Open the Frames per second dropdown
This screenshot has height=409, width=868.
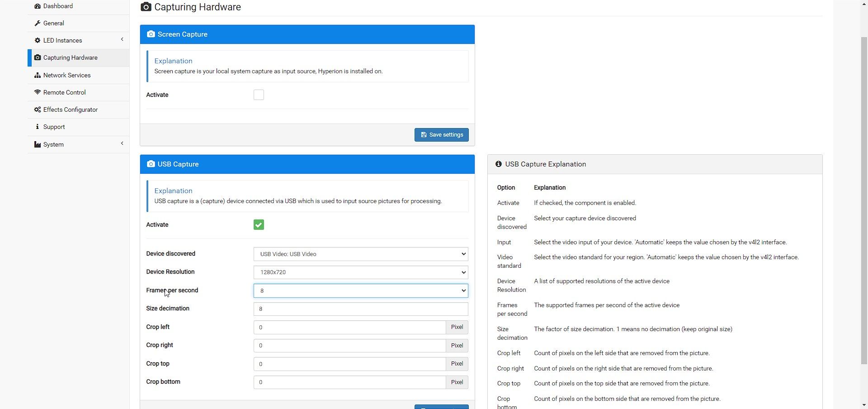360,291
